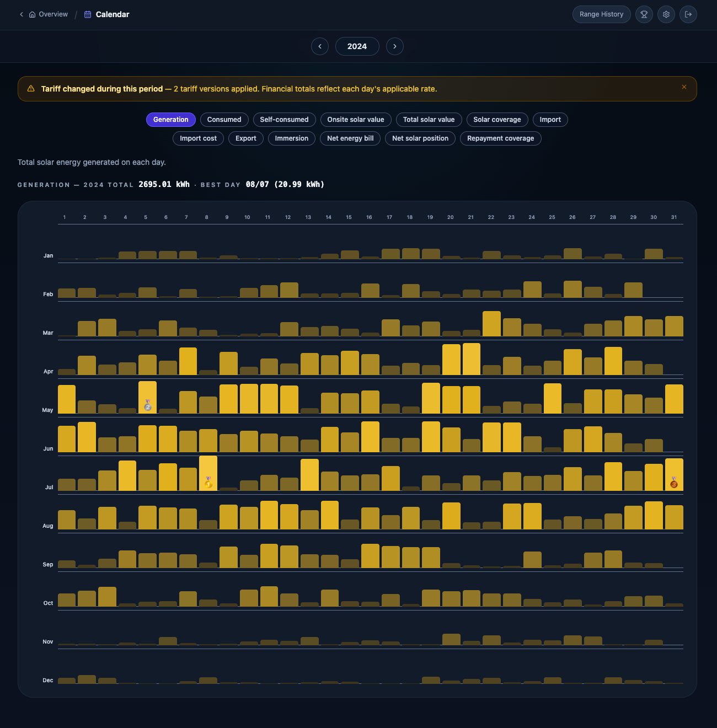717x728 pixels.
Task: Select the Consumed metric
Action: pos(224,120)
